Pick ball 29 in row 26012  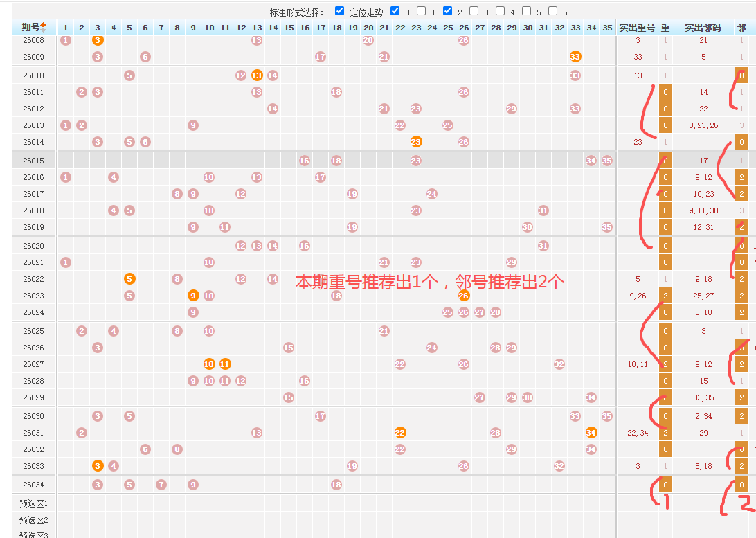[512, 109]
